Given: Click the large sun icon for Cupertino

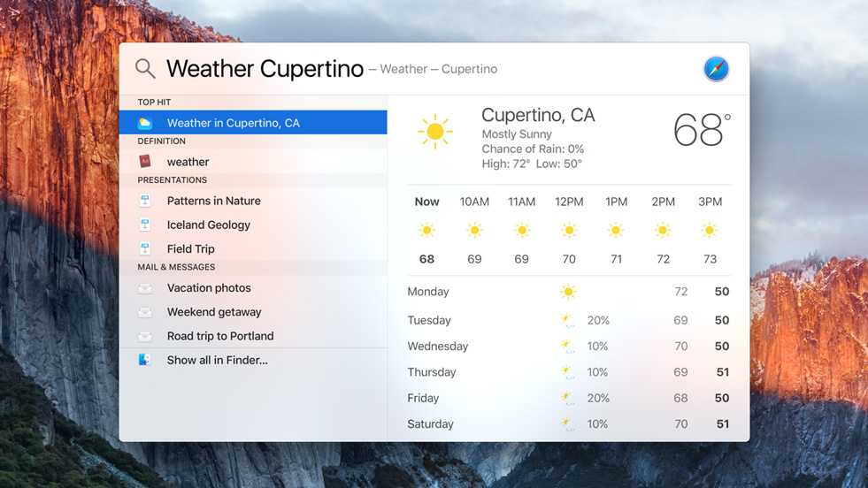Looking at the screenshot, I should pyautogui.click(x=434, y=132).
